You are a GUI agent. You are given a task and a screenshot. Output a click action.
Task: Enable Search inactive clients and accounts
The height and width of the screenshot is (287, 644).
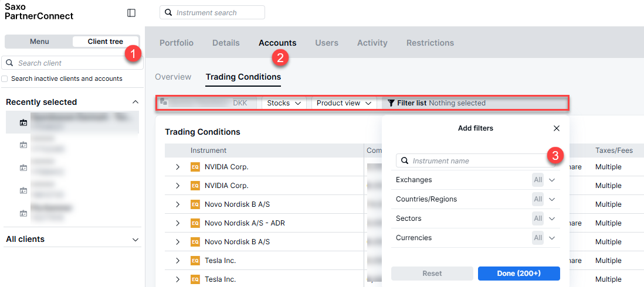[x=5, y=78]
